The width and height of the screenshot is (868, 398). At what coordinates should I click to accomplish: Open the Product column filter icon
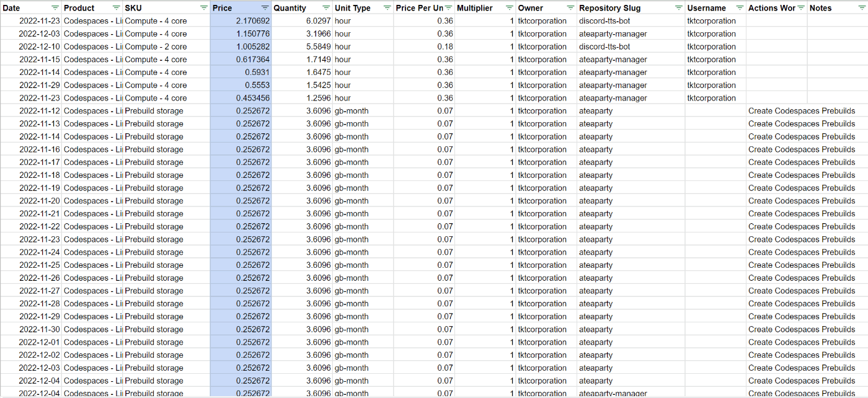(x=116, y=8)
